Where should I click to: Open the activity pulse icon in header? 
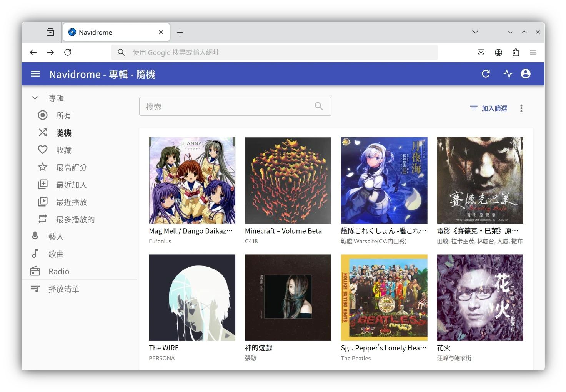pyautogui.click(x=508, y=74)
